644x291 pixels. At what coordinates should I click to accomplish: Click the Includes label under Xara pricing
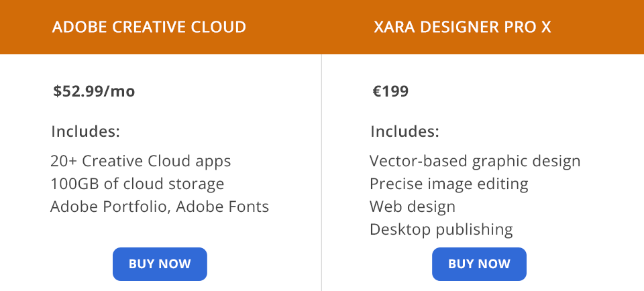pyautogui.click(x=405, y=131)
